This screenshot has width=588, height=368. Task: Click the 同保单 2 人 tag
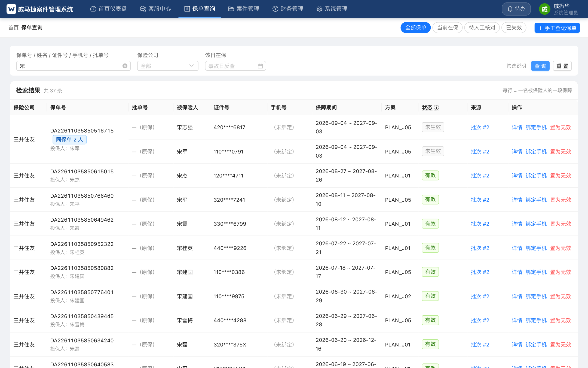point(69,140)
